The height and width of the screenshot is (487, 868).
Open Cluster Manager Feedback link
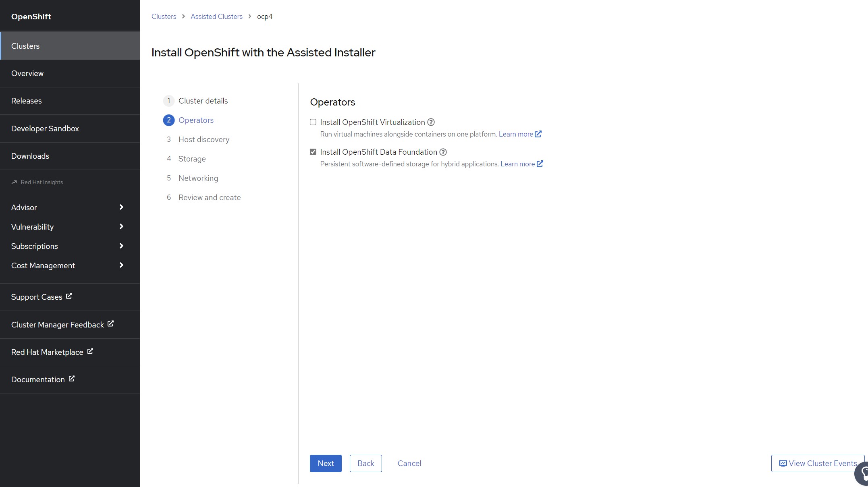point(70,325)
